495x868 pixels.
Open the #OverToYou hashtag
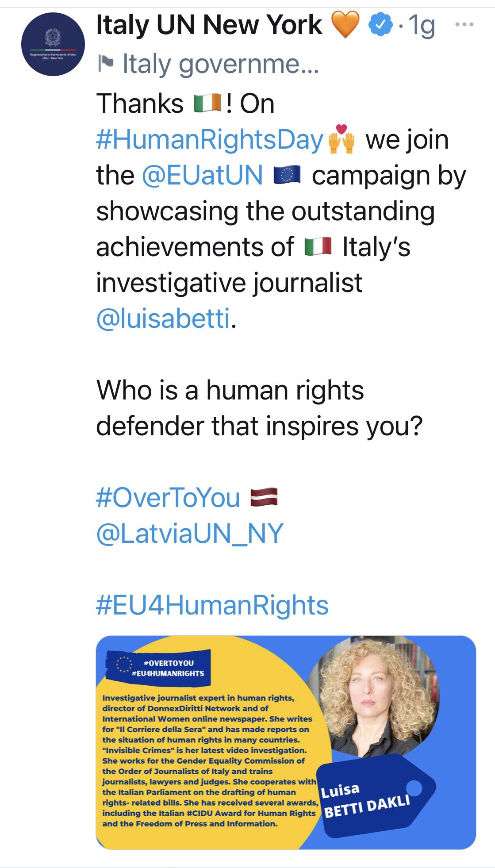pos(168,498)
